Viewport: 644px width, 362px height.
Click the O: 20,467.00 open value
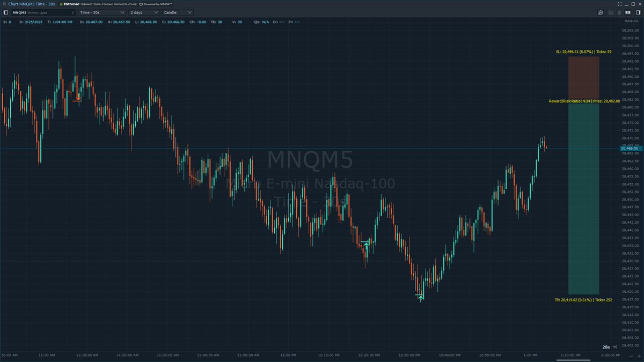[x=91, y=22]
